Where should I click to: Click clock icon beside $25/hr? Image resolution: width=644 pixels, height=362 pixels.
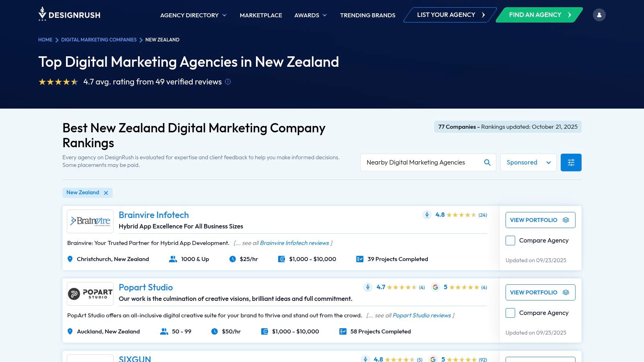pyautogui.click(x=233, y=259)
